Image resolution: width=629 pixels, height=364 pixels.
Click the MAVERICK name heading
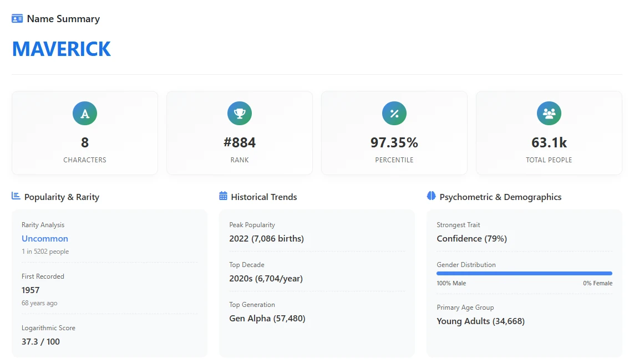(x=62, y=49)
